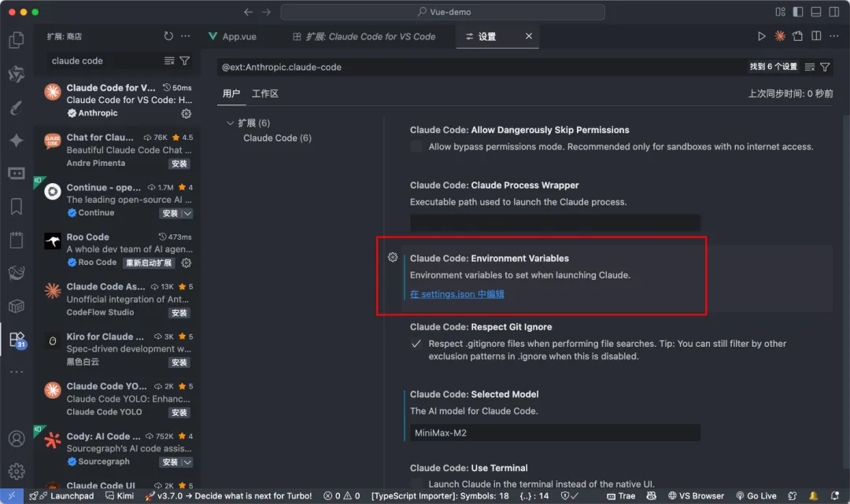The width and height of the screenshot is (850, 504).
Task: Click 在 settings.json 中编辑 link
Action: (457, 294)
